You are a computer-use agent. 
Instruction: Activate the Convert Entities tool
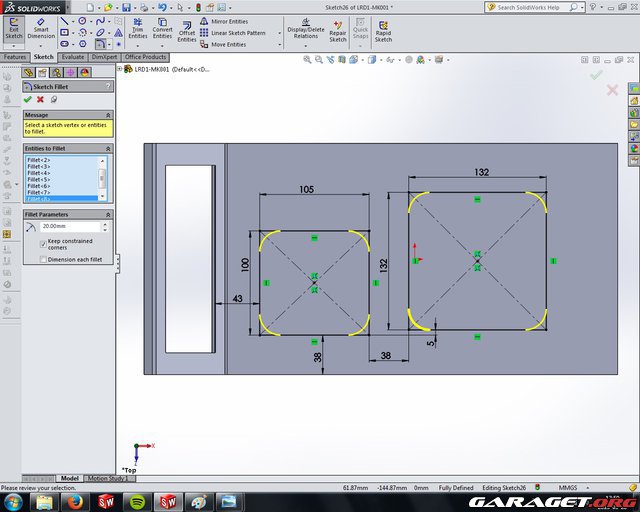tap(162, 30)
